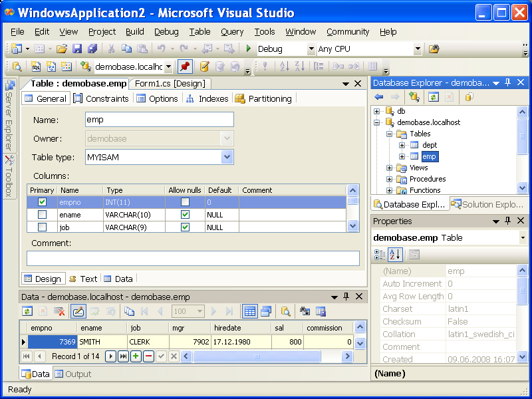
Task: Click the new connection icon in Database Explorer
Action: click(x=414, y=97)
